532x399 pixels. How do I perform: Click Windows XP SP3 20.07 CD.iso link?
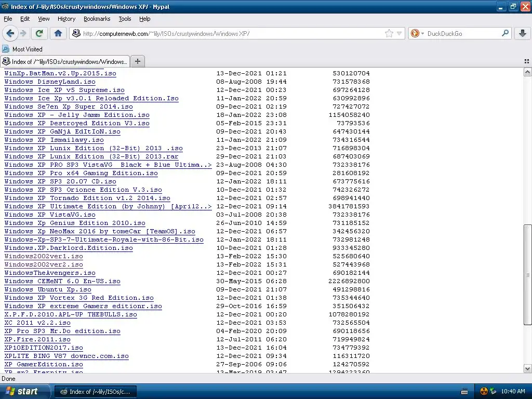coord(60,181)
